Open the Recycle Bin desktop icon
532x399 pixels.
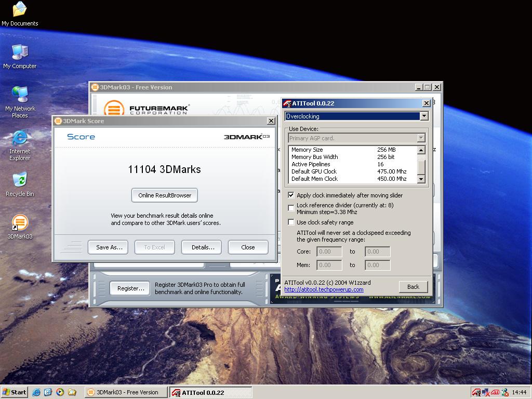click(20, 181)
